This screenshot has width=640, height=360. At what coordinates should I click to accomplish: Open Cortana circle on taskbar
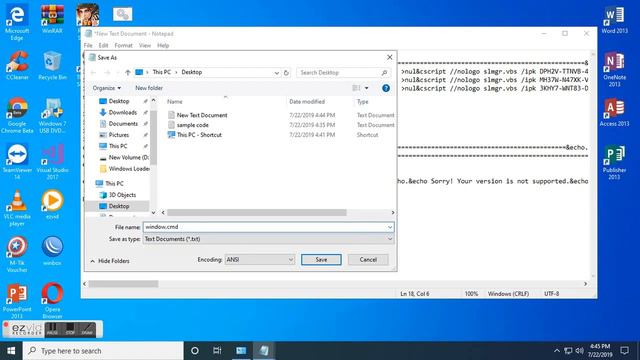coord(195,351)
